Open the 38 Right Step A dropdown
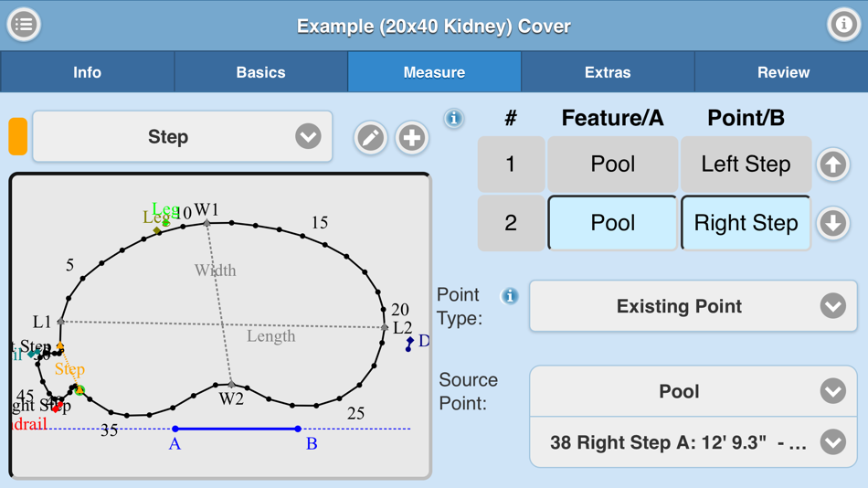Viewport: 868px width, 488px height. (693, 442)
